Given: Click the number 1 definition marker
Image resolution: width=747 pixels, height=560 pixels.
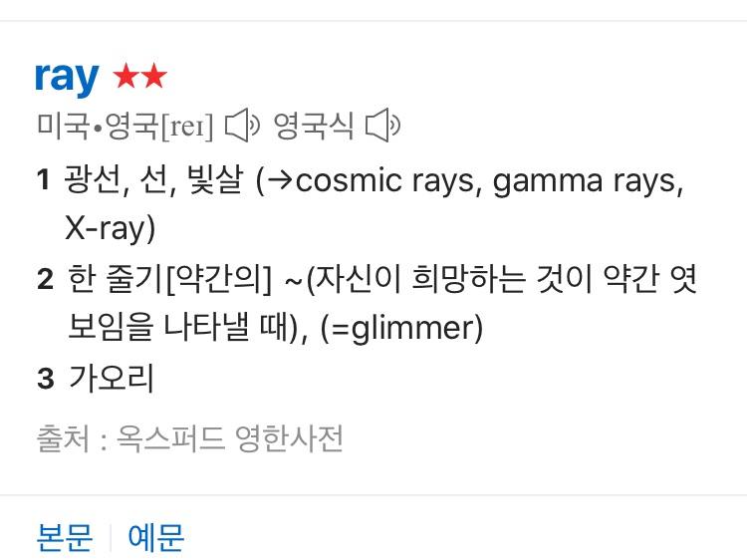Looking at the screenshot, I should [43, 181].
